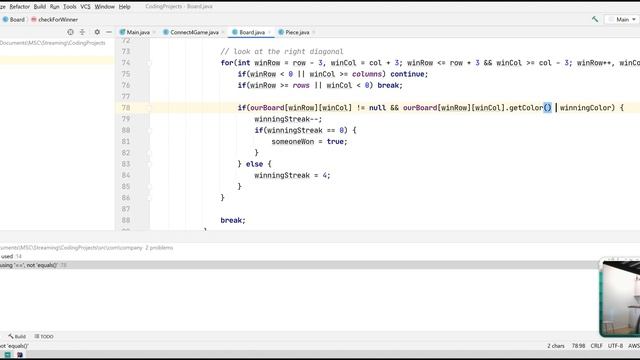The image size is (640, 360).
Task: Click the CRLF line separator indicator
Action: click(x=596, y=346)
